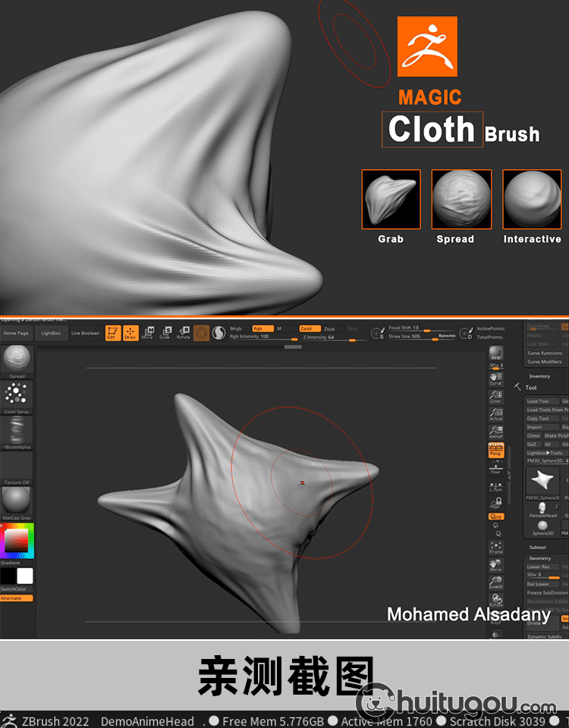Select the Move transform tool in top bar

coord(147,333)
